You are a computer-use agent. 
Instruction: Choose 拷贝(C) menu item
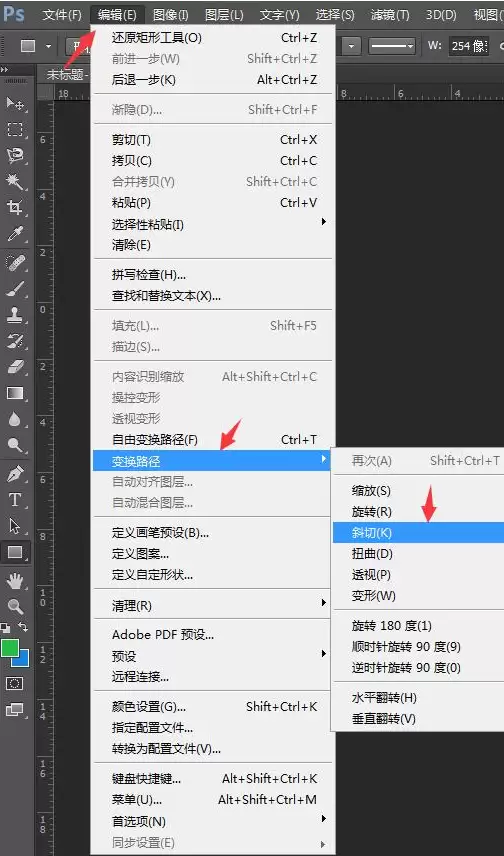213,160
